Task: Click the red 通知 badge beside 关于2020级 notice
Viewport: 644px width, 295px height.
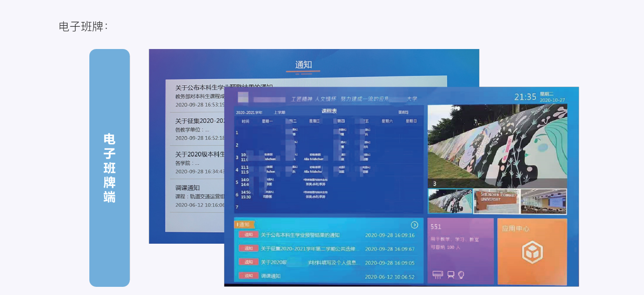Action: pos(249,261)
